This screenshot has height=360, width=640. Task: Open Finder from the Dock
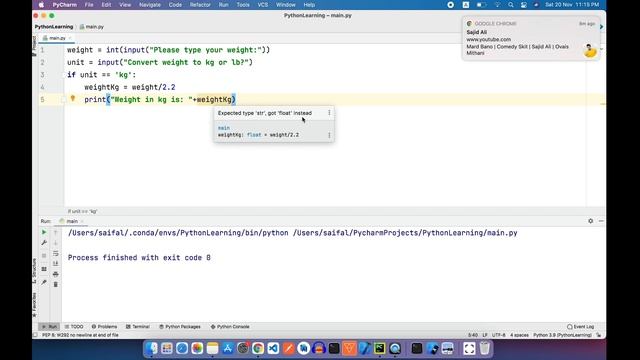[x=151, y=348]
